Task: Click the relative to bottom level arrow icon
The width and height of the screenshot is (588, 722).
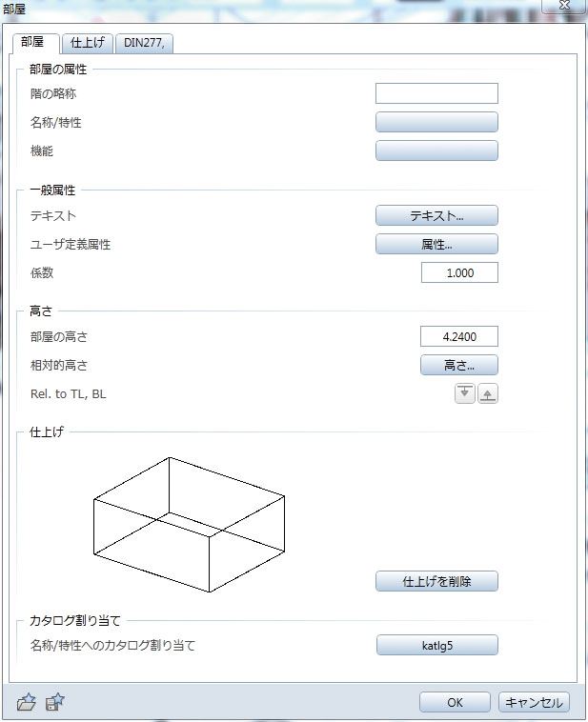Action: 488,393
